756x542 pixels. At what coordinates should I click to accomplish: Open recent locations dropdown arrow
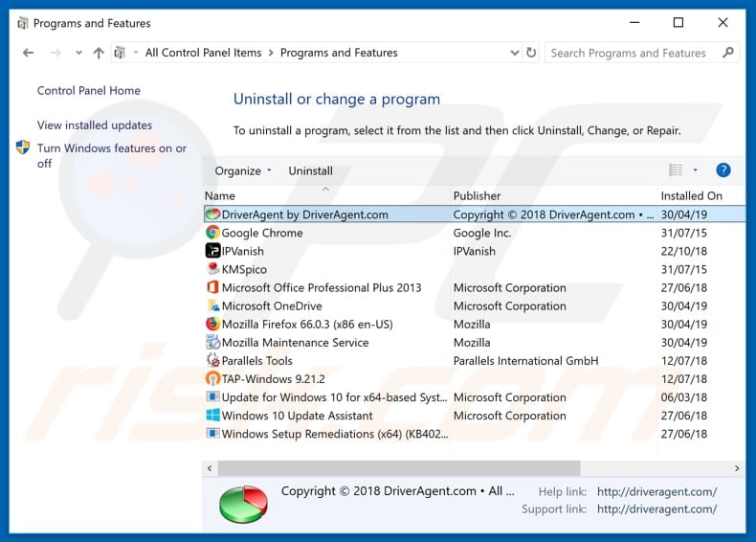point(78,53)
